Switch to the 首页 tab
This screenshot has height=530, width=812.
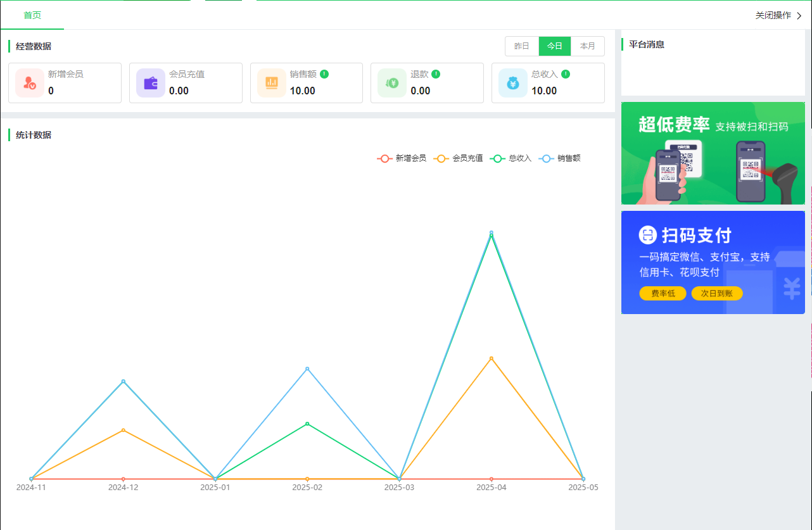[x=32, y=15]
